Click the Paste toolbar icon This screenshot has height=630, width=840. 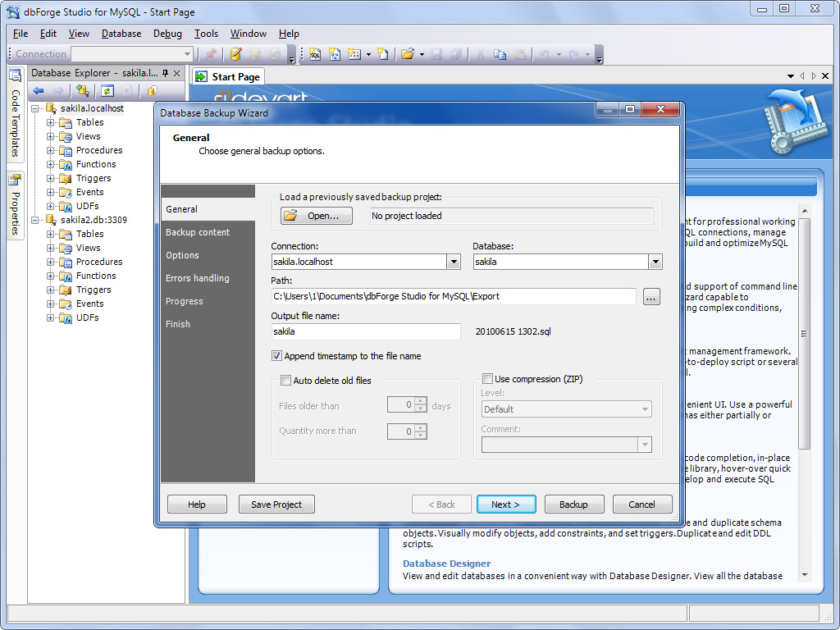coord(519,54)
